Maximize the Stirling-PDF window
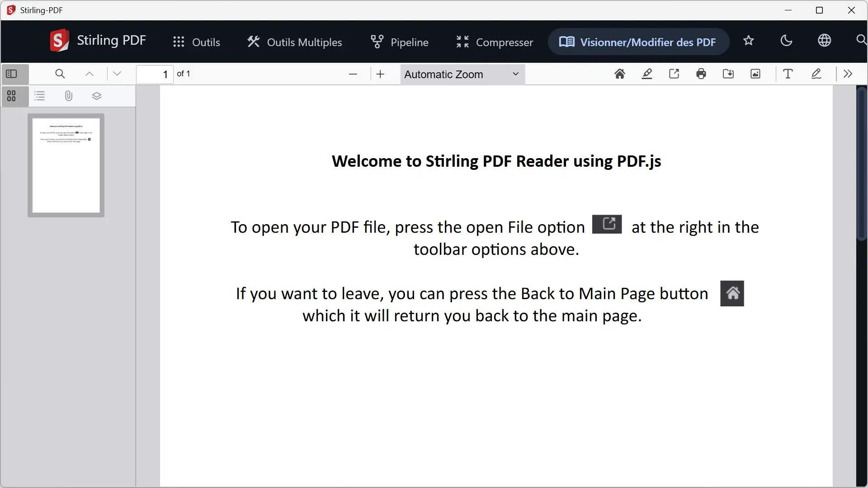Viewport: 868px width, 488px height. point(819,10)
